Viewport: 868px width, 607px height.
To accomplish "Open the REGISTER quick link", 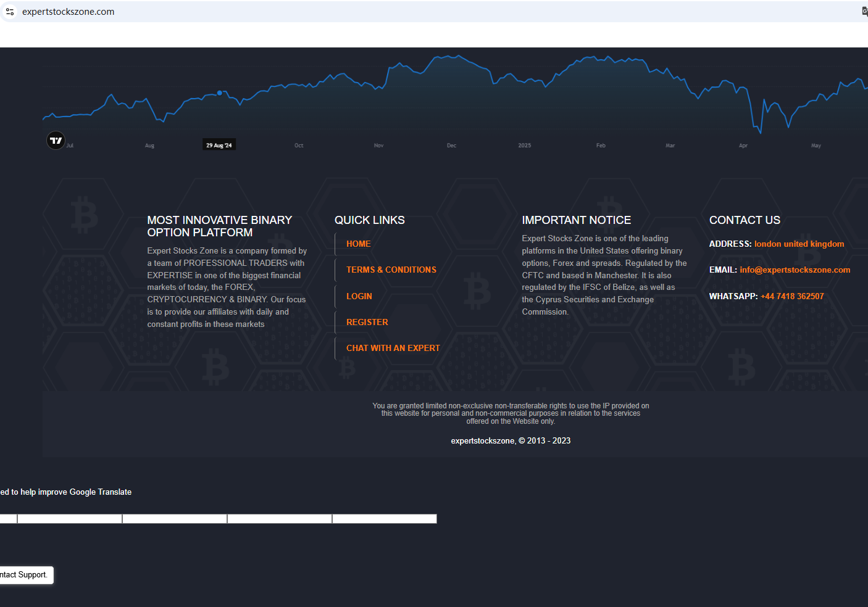I will click(x=367, y=323).
